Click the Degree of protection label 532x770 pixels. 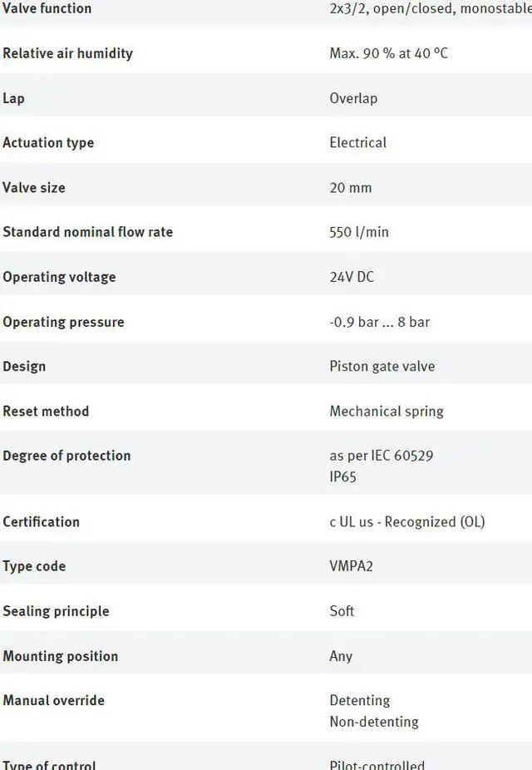(x=66, y=456)
